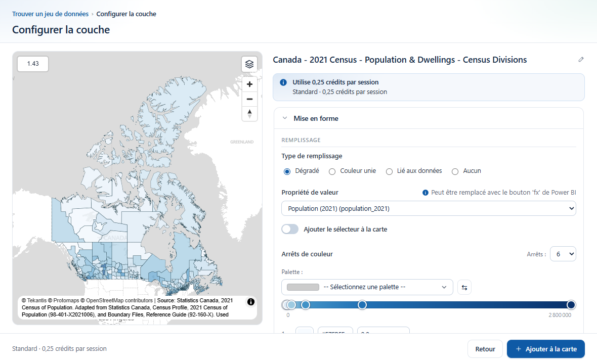Open the Sélectionnez une palette dropdown
The width and height of the screenshot is (597, 364).
pyautogui.click(x=367, y=287)
